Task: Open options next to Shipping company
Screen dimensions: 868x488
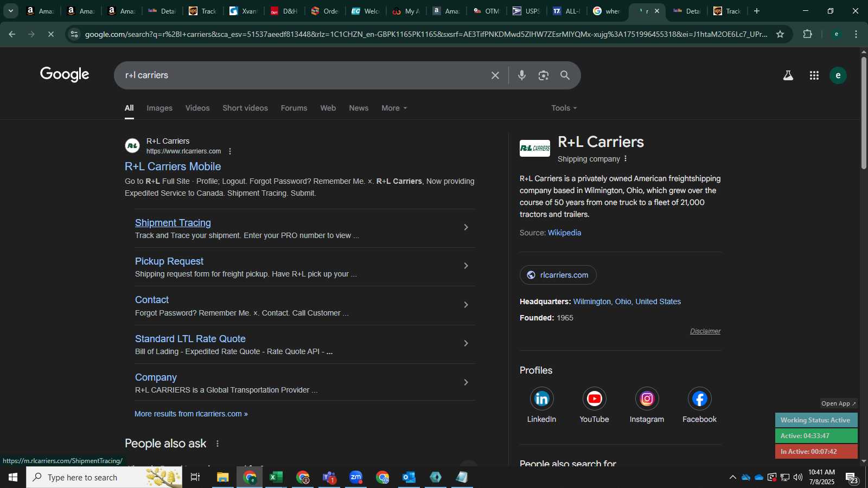Action: [x=626, y=159]
